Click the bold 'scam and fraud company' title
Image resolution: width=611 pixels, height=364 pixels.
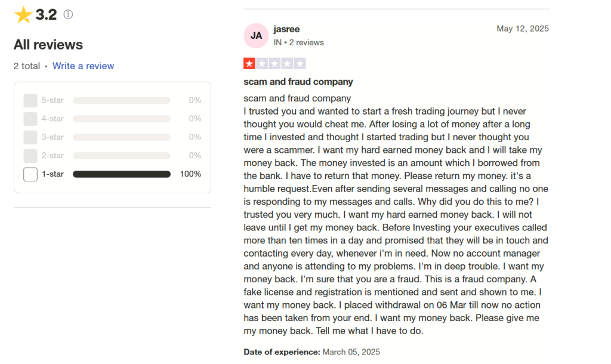pos(298,82)
